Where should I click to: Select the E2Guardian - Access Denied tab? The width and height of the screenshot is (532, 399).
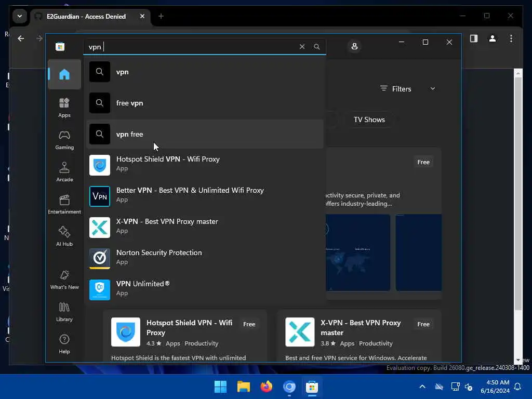(90, 16)
